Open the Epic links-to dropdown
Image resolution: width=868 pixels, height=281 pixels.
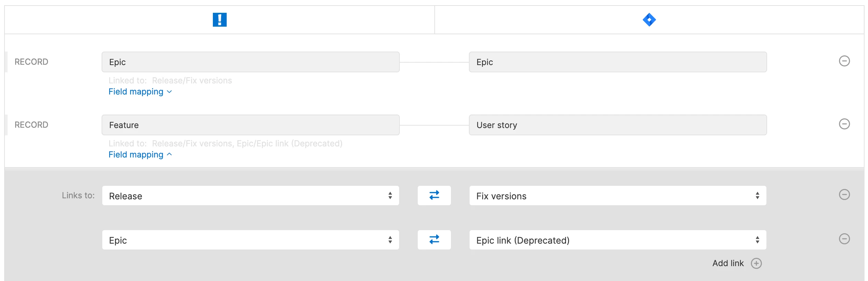(250, 240)
